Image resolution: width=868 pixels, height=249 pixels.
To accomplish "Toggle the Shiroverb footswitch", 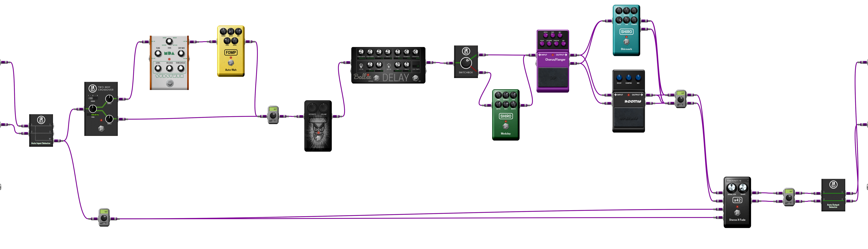I will [x=626, y=42].
